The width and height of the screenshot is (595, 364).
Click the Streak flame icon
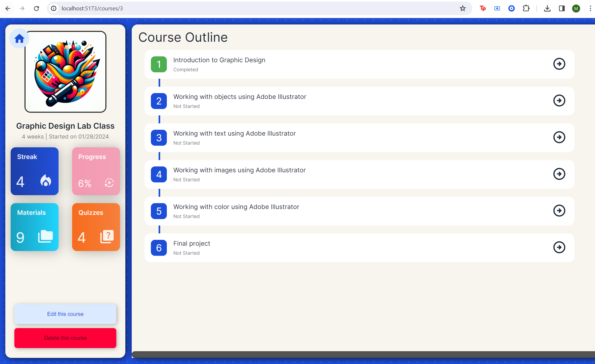click(46, 181)
